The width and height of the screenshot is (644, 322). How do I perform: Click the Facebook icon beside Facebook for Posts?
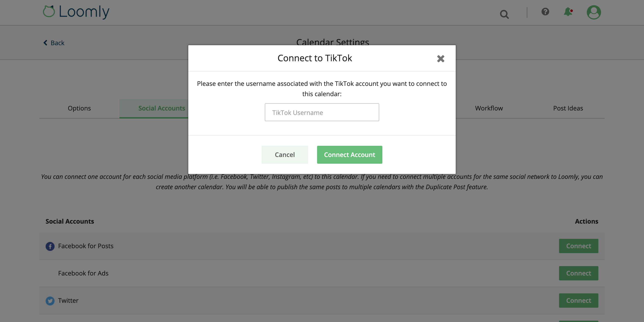pos(50,246)
